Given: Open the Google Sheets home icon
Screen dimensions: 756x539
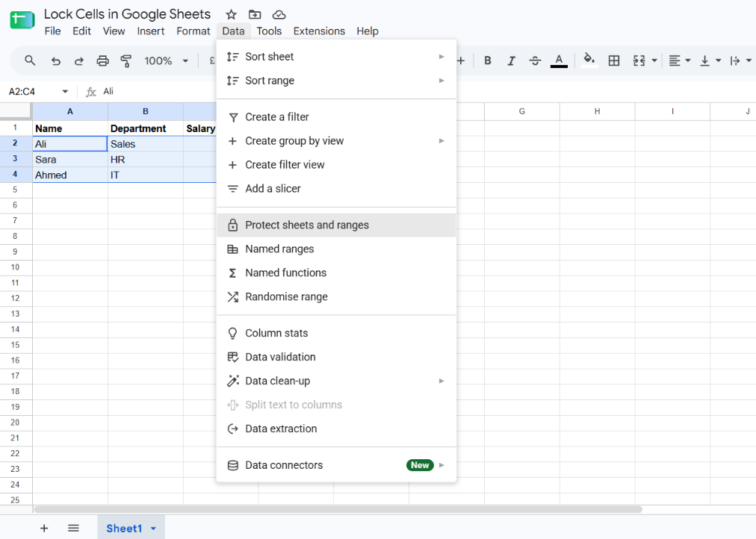Looking at the screenshot, I should click(22, 20).
